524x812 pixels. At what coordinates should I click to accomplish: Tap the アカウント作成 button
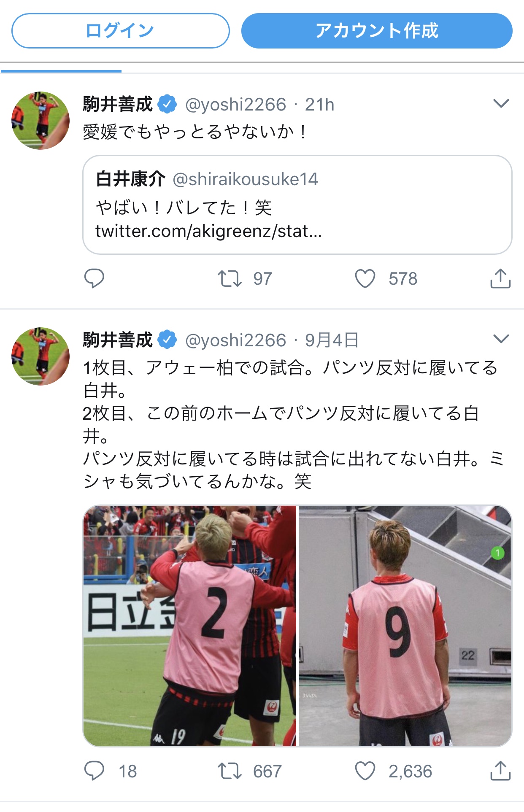pyautogui.click(x=377, y=31)
